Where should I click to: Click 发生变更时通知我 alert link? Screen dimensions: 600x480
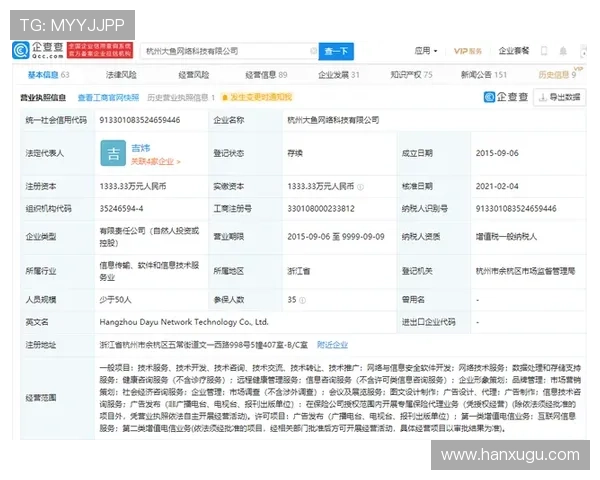257,97
